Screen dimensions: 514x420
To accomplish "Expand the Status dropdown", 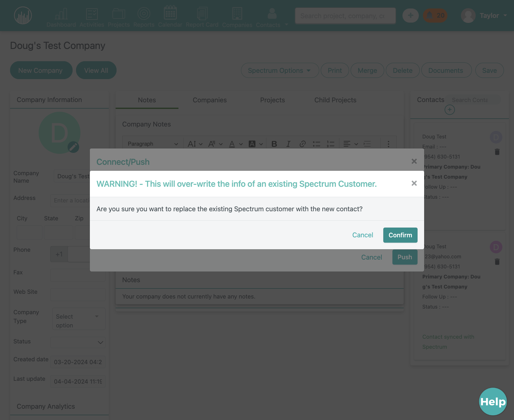I will (78, 342).
